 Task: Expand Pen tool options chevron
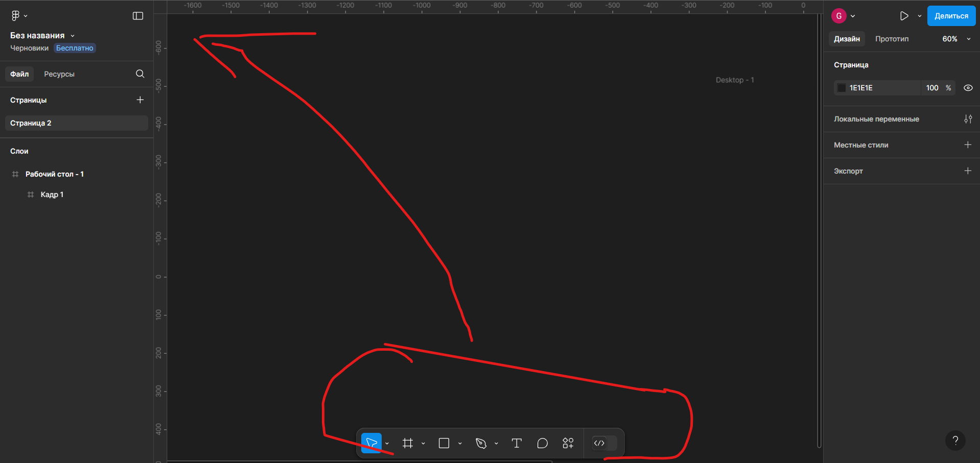click(496, 444)
